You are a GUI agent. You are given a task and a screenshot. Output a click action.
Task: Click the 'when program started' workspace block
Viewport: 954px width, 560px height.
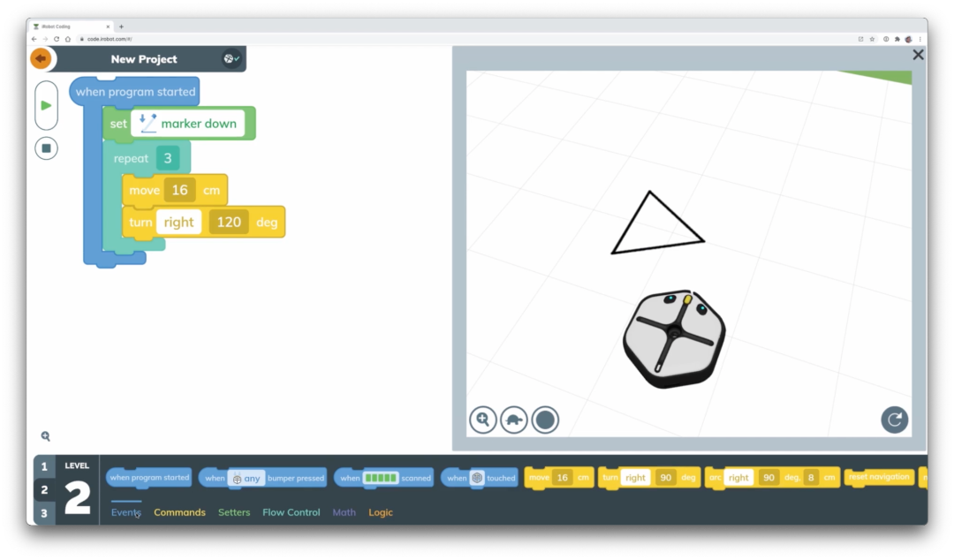(135, 92)
